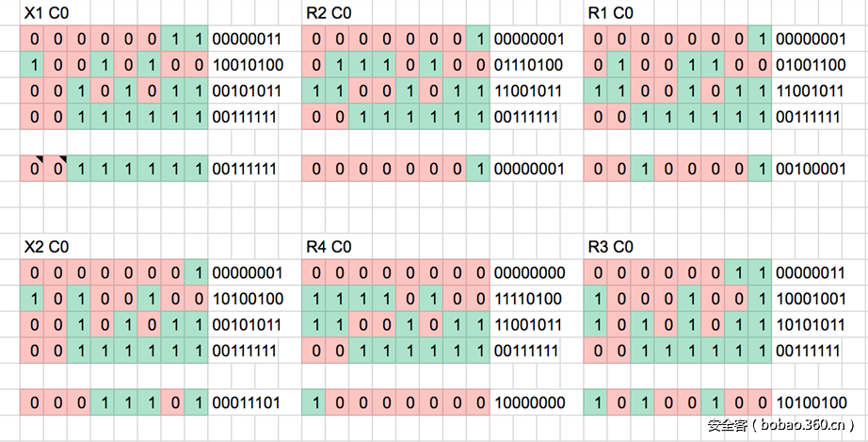Click the "R1 C0" label cell

pos(610,13)
